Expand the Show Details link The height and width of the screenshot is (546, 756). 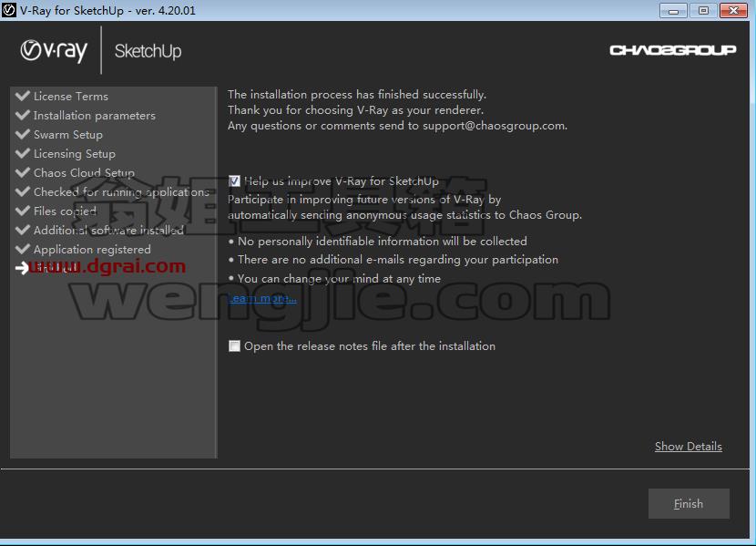(688, 446)
